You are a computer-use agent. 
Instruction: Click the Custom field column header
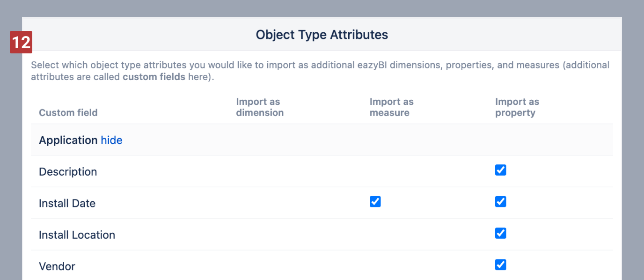(x=68, y=112)
